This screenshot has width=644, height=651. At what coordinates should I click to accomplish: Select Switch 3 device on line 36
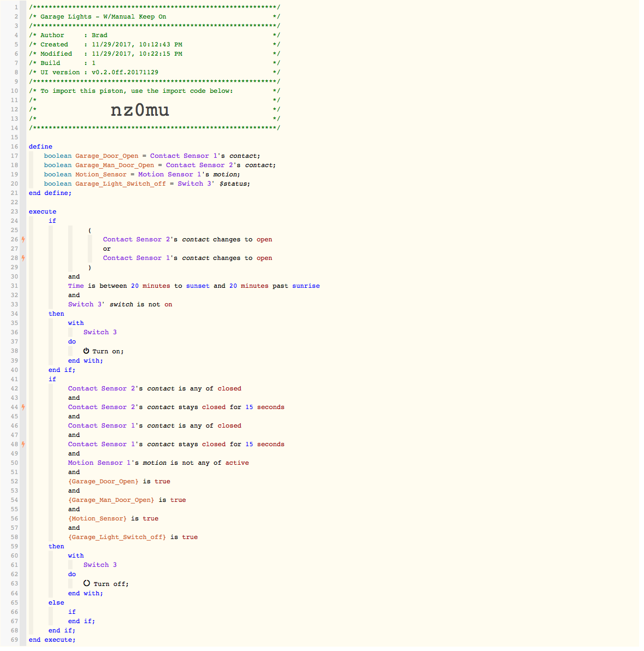[x=100, y=332]
